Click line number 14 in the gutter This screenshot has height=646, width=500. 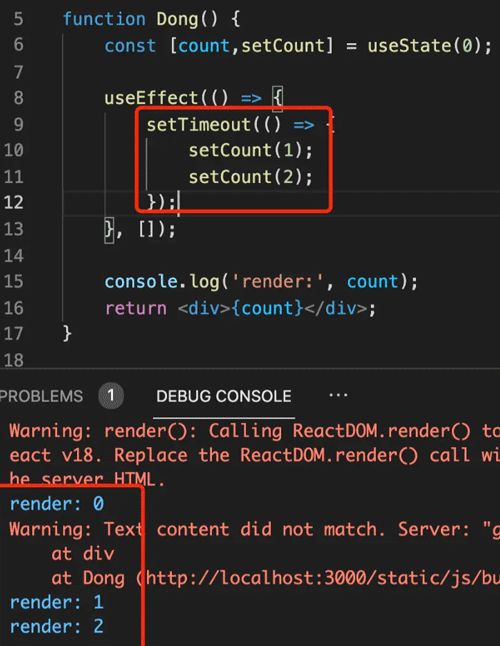click(14, 255)
